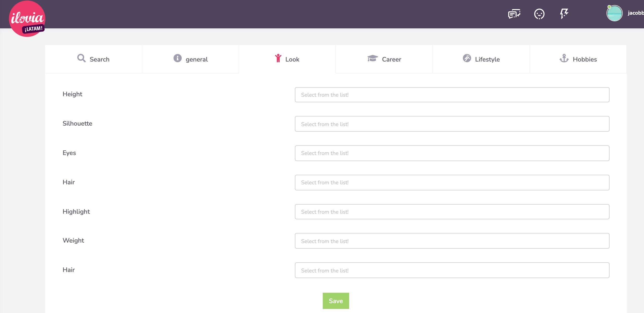This screenshot has width=644, height=313.
Task: Click the graduation cap Career icon
Action: coord(372,58)
